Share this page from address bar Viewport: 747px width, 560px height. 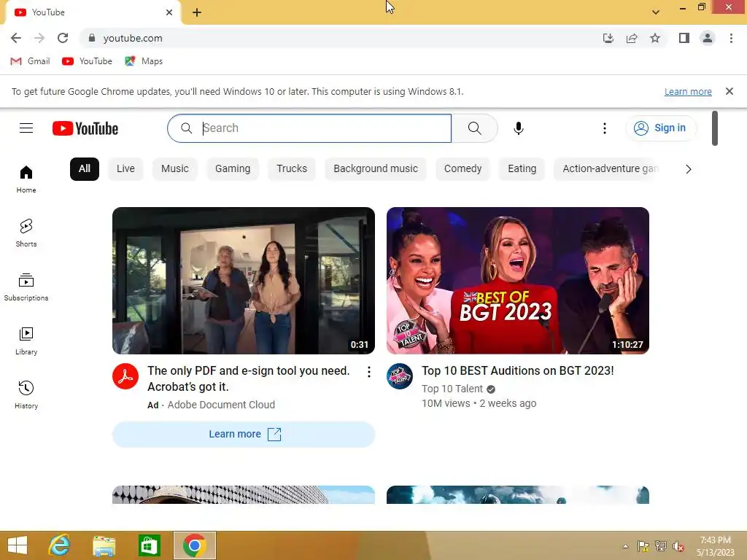pos(632,38)
